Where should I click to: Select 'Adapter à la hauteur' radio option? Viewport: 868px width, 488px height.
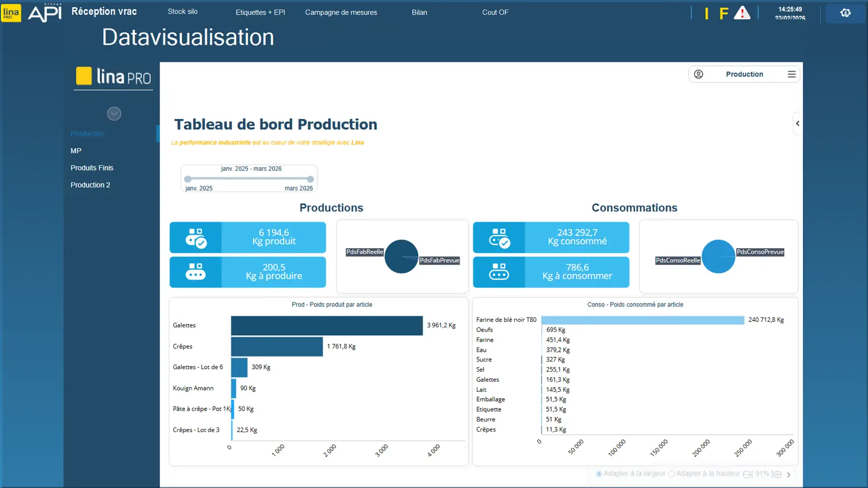[x=672, y=474]
